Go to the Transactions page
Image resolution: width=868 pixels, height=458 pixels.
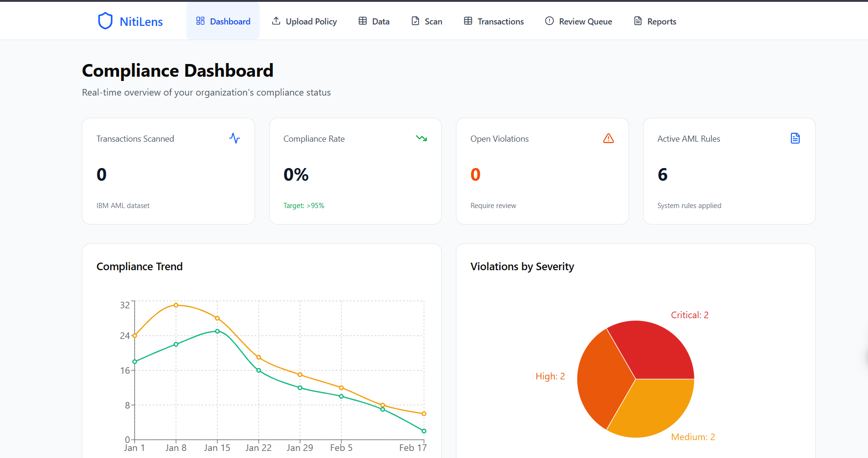494,21
